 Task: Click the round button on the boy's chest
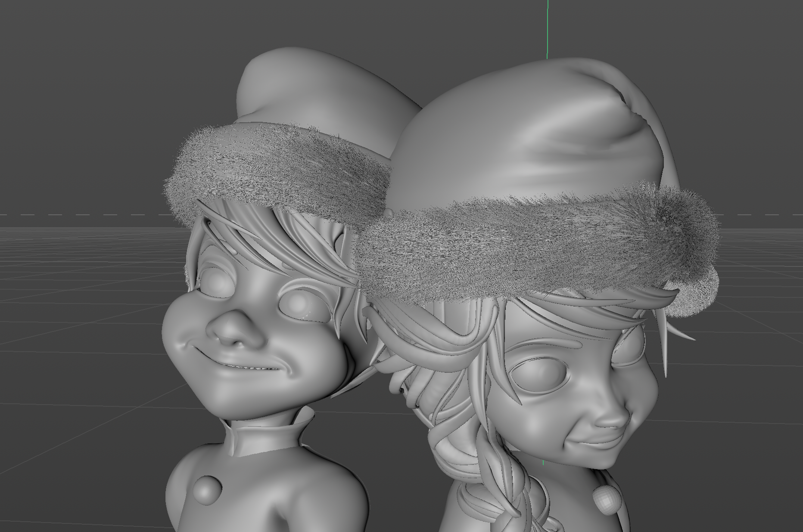tap(207, 490)
